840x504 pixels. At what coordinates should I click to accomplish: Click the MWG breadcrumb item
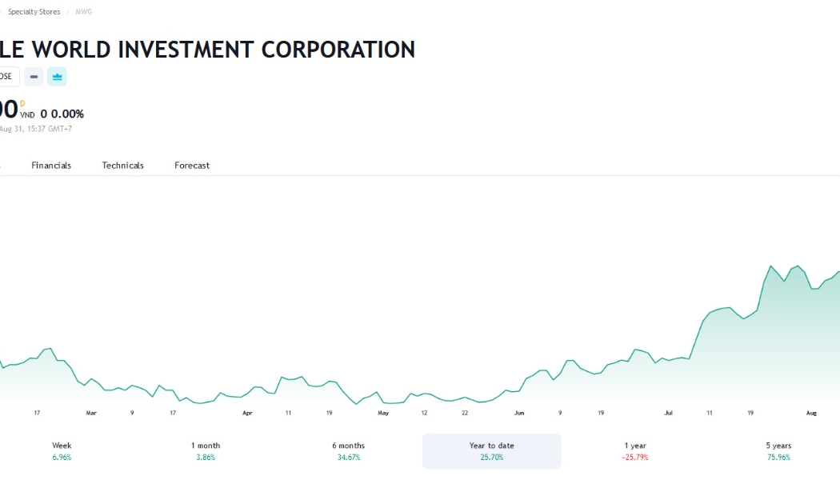(83, 12)
